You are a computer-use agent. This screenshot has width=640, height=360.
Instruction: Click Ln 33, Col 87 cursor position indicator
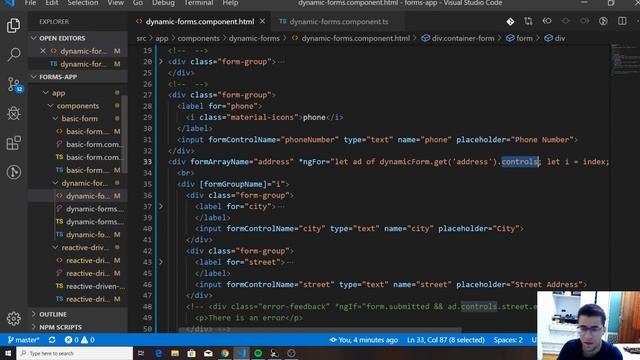446,340
